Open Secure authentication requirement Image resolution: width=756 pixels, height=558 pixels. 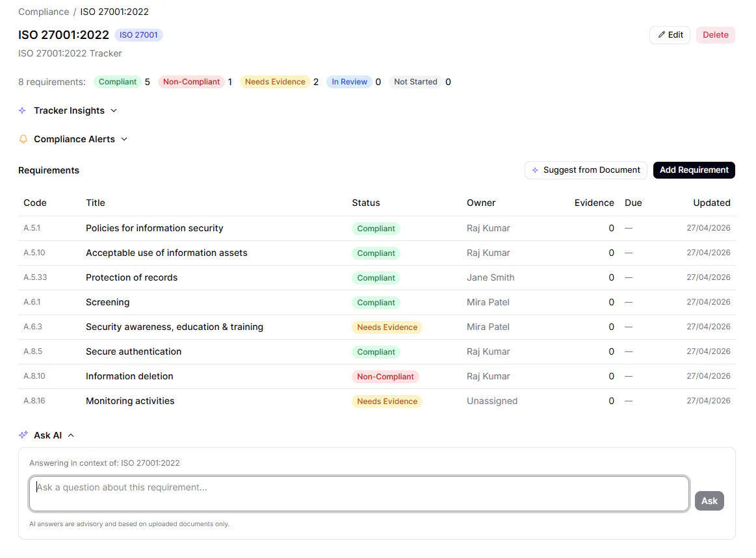tap(133, 351)
